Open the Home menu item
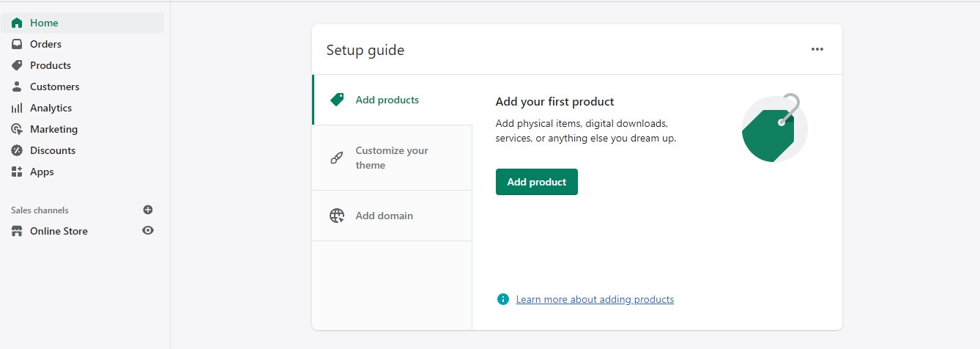The image size is (980, 349). point(83,23)
